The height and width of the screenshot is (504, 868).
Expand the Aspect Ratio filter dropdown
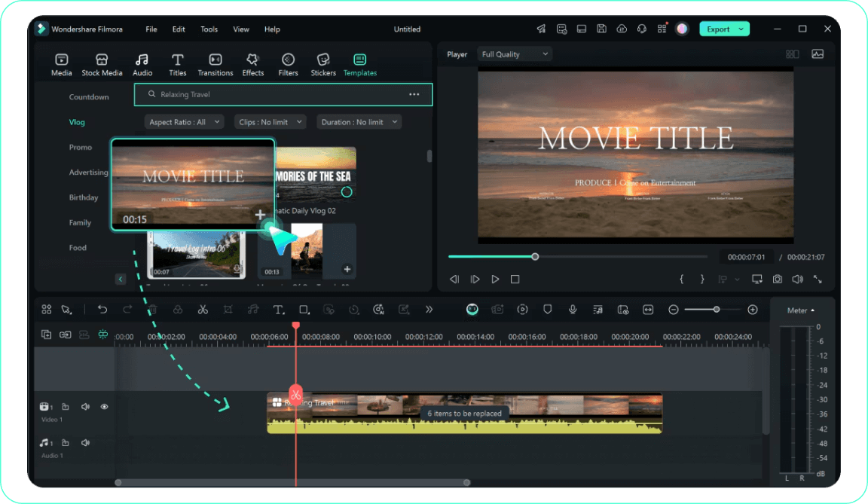click(x=184, y=122)
